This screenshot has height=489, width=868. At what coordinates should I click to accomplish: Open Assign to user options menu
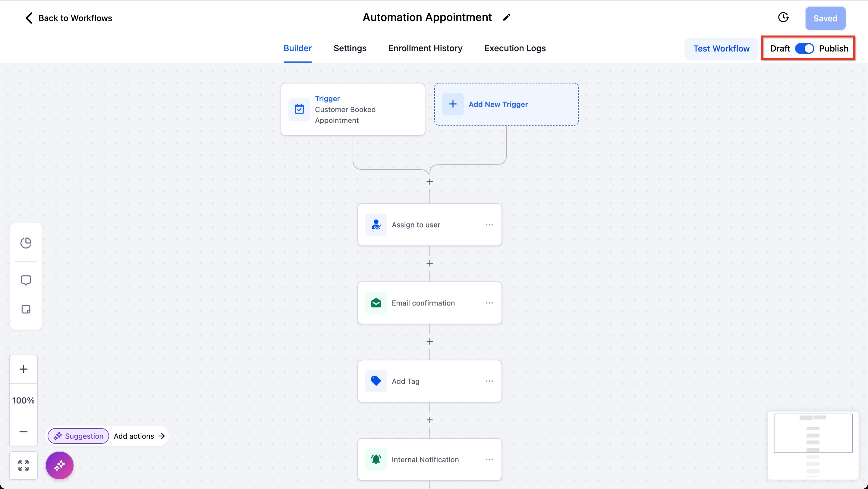(489, 225)
